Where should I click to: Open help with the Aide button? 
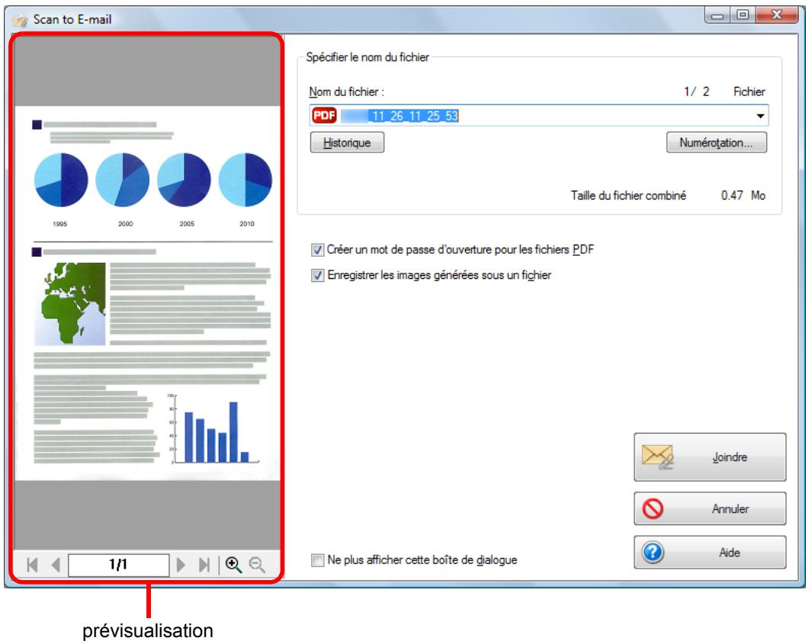pyautogui.click(x=710, y=553)
